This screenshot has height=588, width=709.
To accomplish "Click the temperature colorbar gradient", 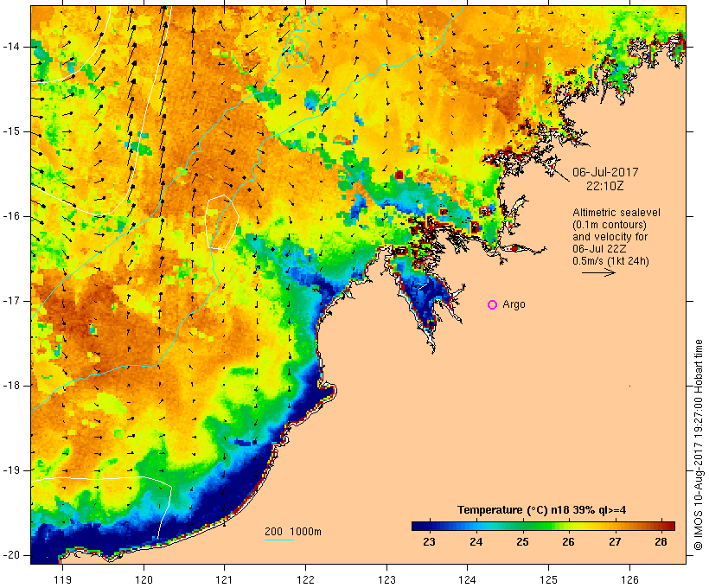I will coord(543,526).
